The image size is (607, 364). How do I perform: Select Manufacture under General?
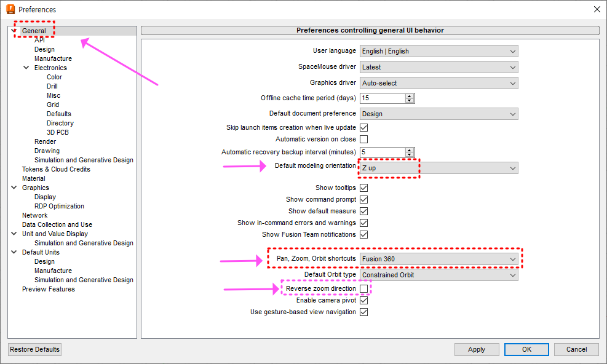pyautogui.click(x=53, y=58)
